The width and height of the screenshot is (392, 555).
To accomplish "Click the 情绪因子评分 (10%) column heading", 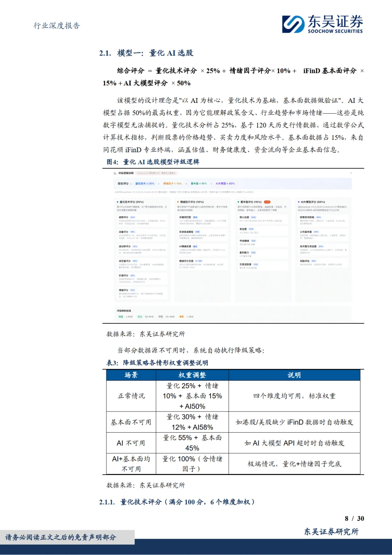I will [192, 202].
